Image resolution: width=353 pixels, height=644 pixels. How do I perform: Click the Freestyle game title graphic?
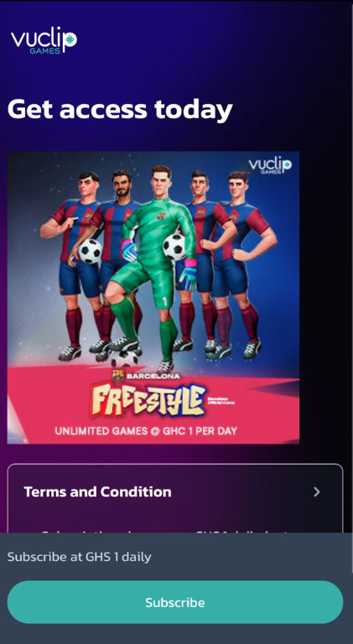click(148, 401)
